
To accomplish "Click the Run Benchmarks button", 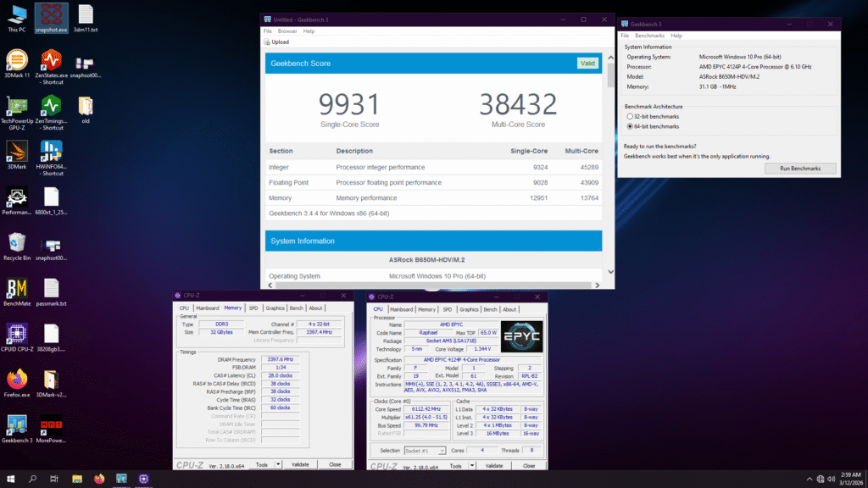I will point(800,168).
